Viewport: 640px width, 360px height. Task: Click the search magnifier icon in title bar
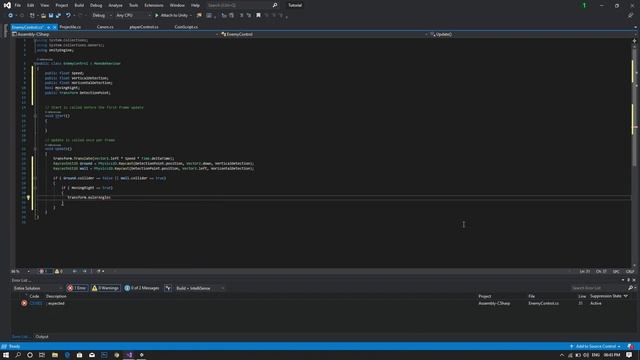click(275, 5)
